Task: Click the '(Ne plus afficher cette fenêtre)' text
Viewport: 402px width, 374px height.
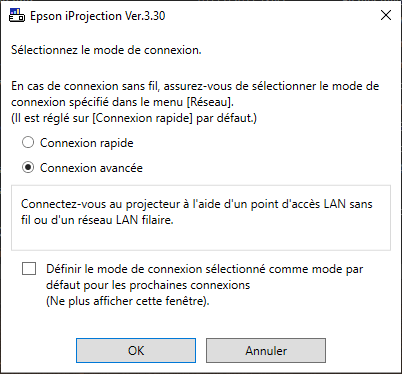Action: 128,301
